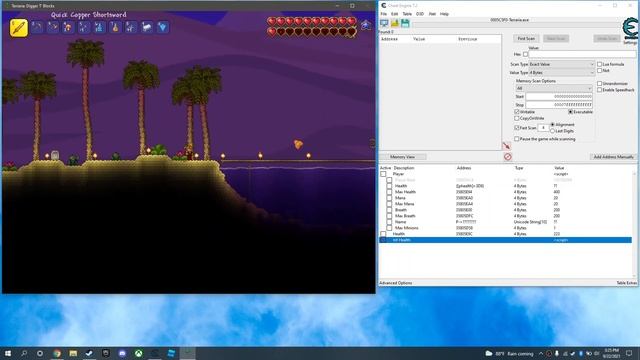Open Table Extras at the bottom right
The height and width of the screenshot is (360, 640).
click(627, 283)
